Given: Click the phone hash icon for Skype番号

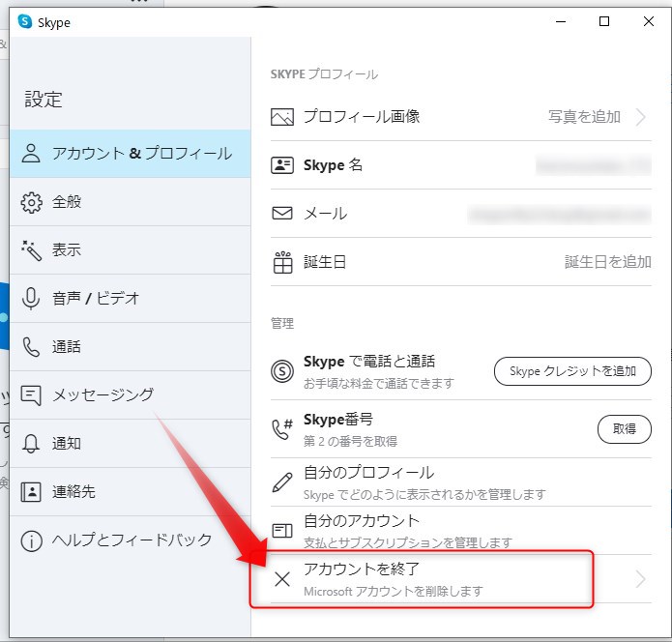Looking at the screenshot, I should [282, 429].
